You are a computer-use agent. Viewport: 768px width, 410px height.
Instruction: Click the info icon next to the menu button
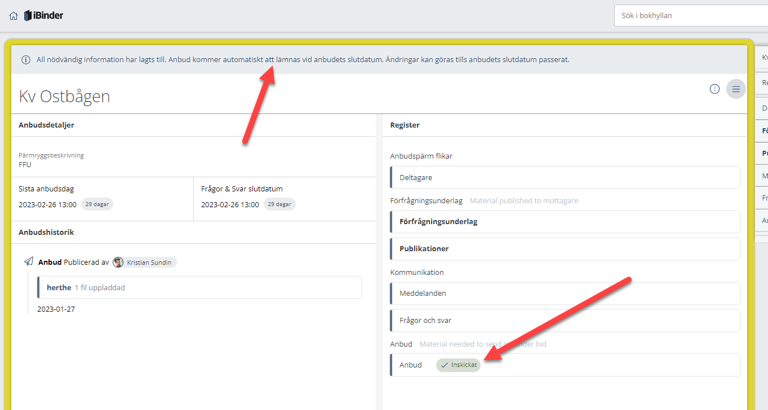coord(714,89)
